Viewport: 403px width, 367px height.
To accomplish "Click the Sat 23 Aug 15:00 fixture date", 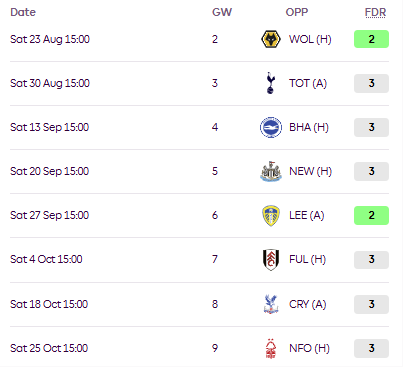I will 50,39.
